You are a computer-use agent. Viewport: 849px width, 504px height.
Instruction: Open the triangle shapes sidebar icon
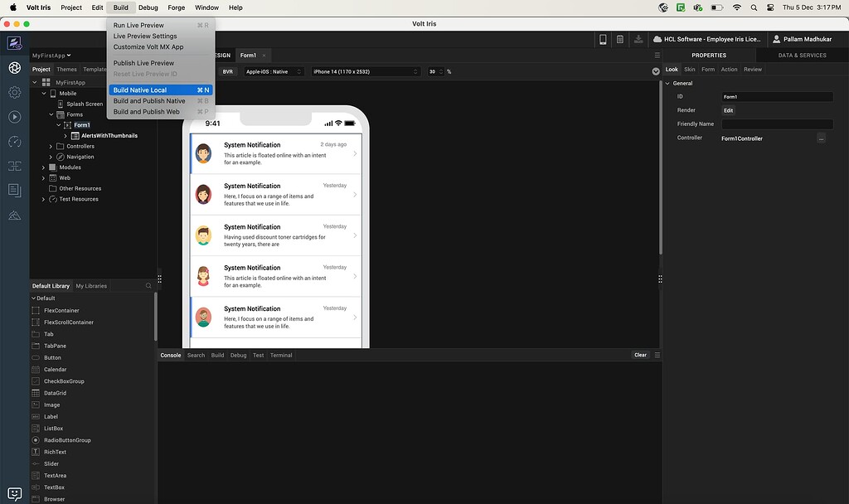[15, 216]
